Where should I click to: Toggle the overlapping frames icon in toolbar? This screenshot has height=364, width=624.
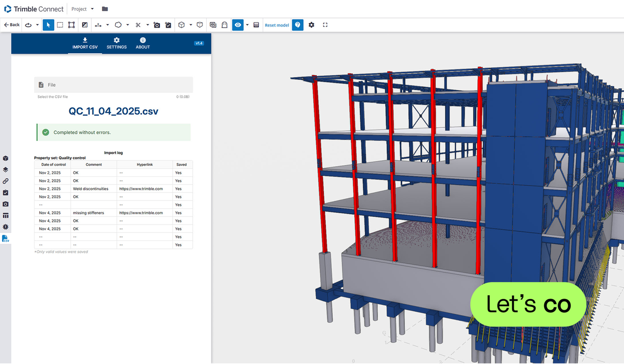pyautogui.click(x=213, y=25)
